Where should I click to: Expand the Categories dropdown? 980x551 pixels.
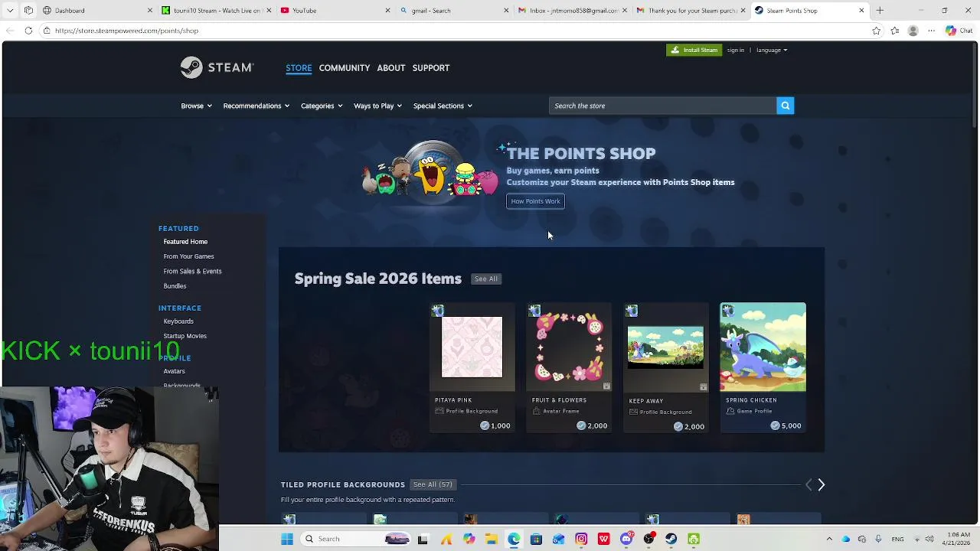pos(322,106)
